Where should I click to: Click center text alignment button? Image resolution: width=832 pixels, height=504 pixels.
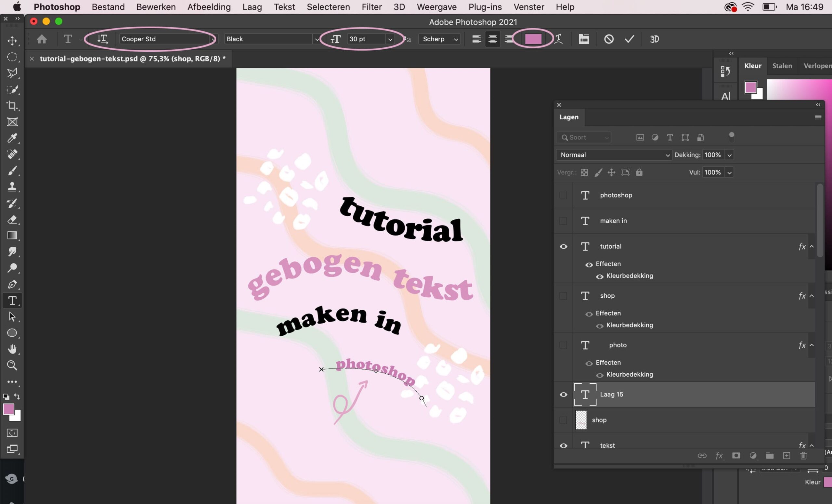click(x=493, y=39)
